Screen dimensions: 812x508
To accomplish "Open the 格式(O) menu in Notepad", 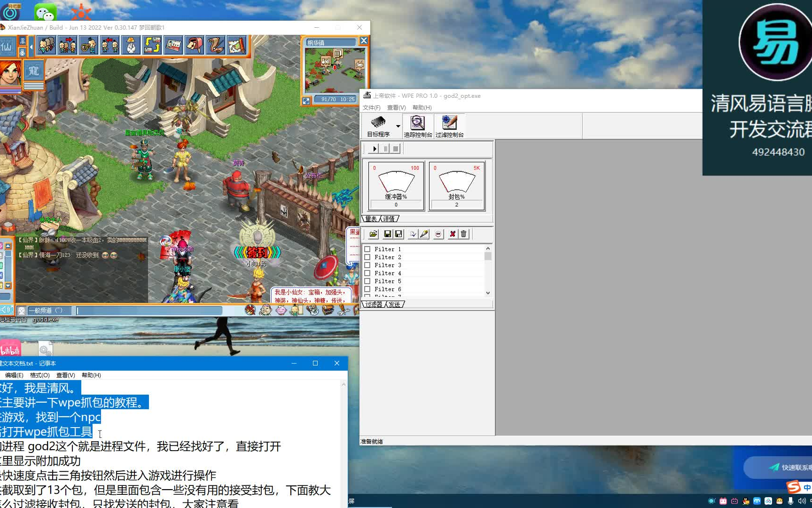I will pos(40,375).
